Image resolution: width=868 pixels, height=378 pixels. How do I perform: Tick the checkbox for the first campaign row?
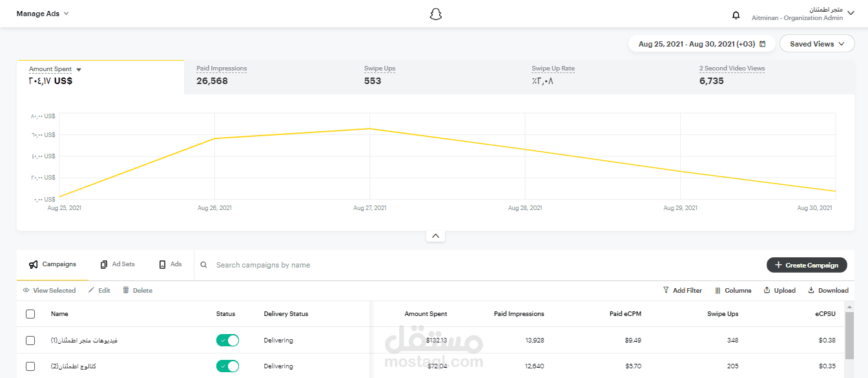[30, 341]
